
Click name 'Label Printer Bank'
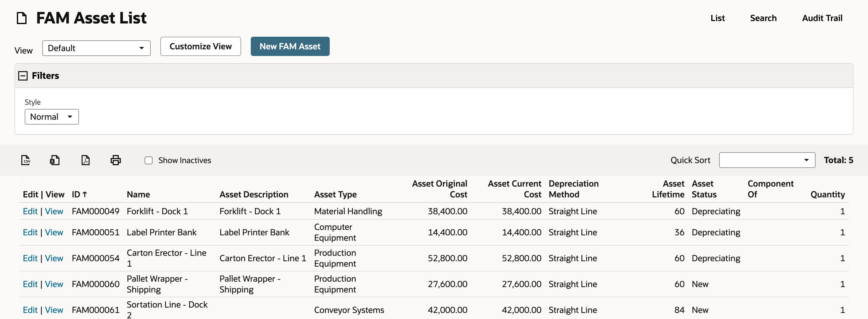point(162,233)
